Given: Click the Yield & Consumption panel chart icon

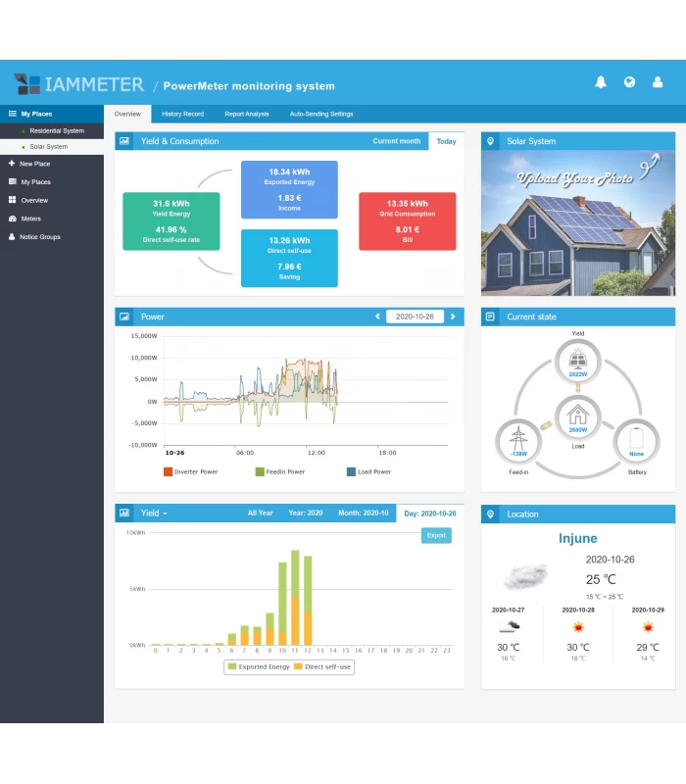Looking at the screenshot, I should click(x=124, y=141).
